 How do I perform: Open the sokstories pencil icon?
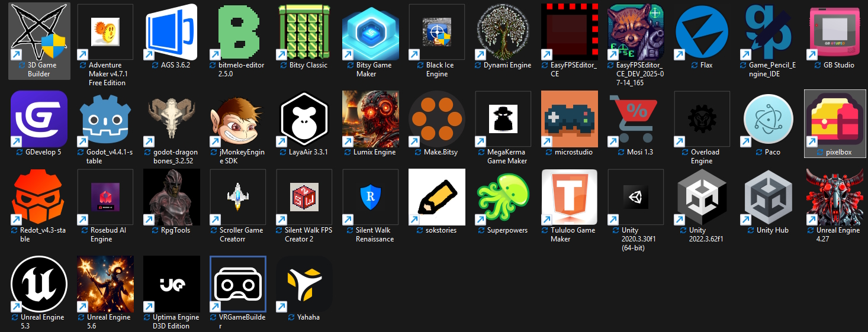437,197
